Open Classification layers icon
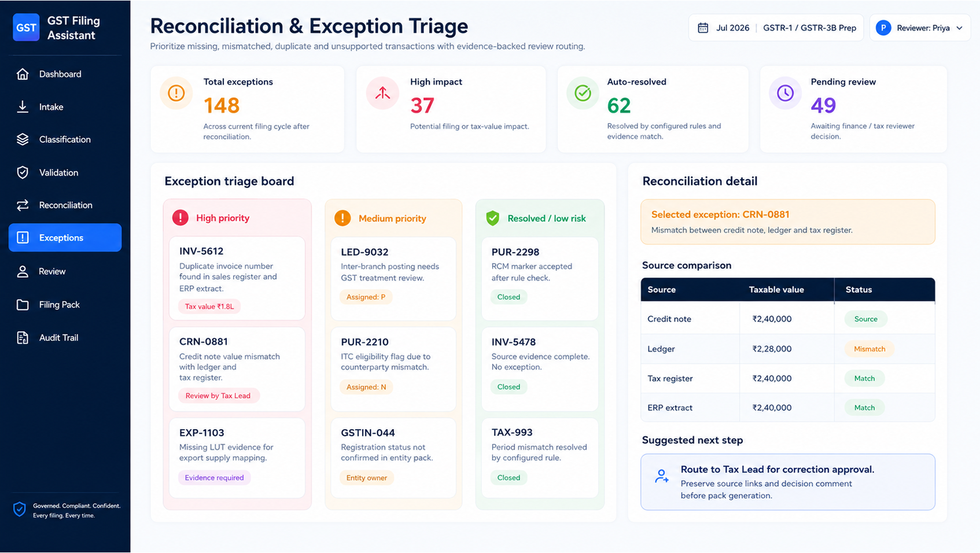This screenshot has width=980, height=553. click(23, 139)
